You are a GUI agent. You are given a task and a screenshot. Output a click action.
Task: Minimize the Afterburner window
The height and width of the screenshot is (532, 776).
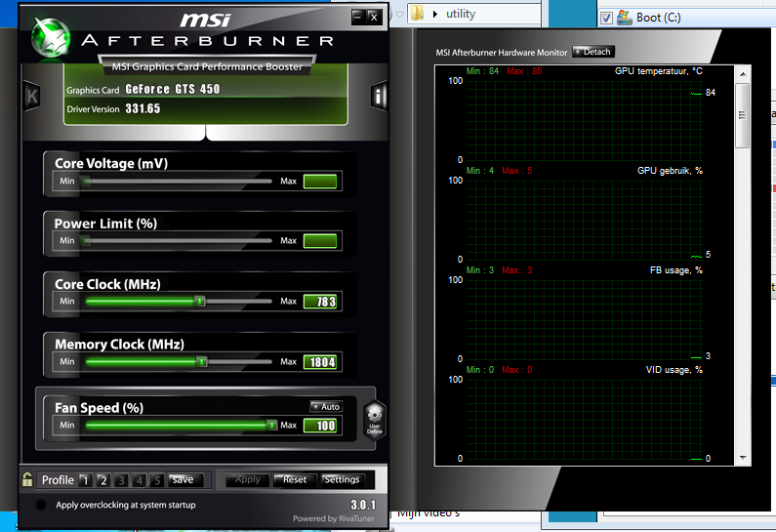click(358, 18)
